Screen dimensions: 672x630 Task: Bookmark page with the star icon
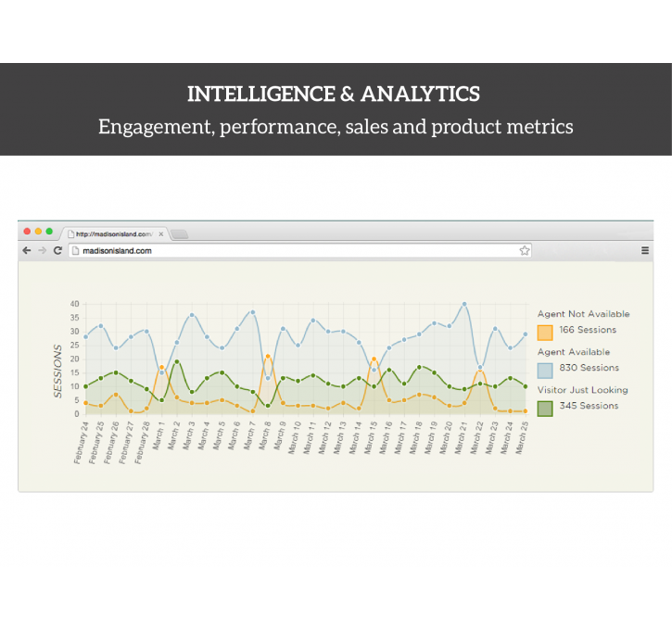tap(525, 250)
